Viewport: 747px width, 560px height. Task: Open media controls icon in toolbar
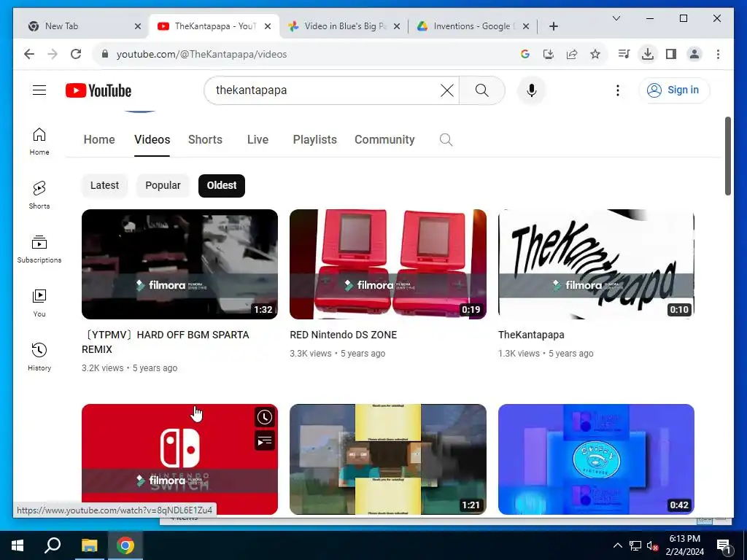point(624,54)
